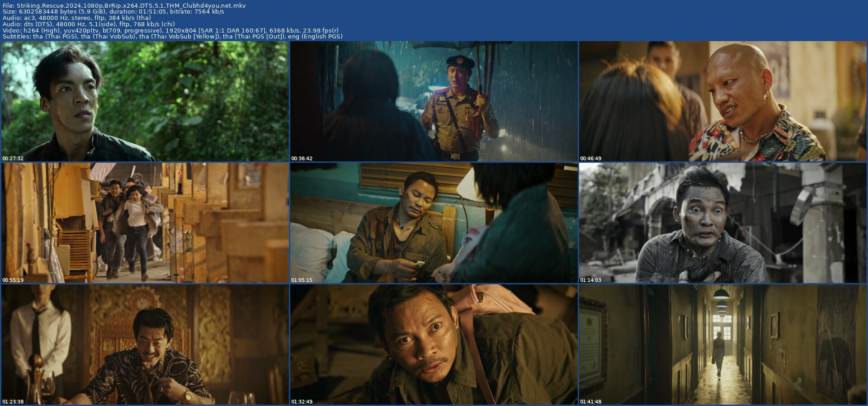Open the thumbnail stamped 00:46:49
The image size is (868, 406).
(x=723, y=101)
